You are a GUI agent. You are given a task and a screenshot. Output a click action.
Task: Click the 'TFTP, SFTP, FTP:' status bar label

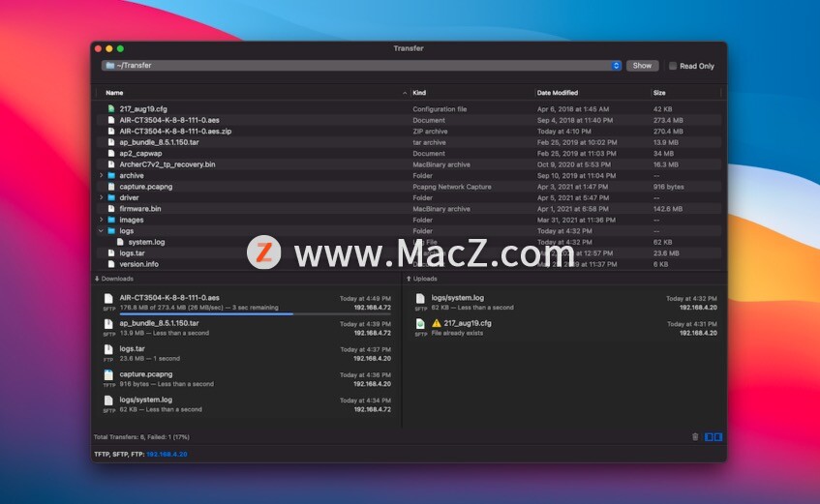click(x=119, y=454)
